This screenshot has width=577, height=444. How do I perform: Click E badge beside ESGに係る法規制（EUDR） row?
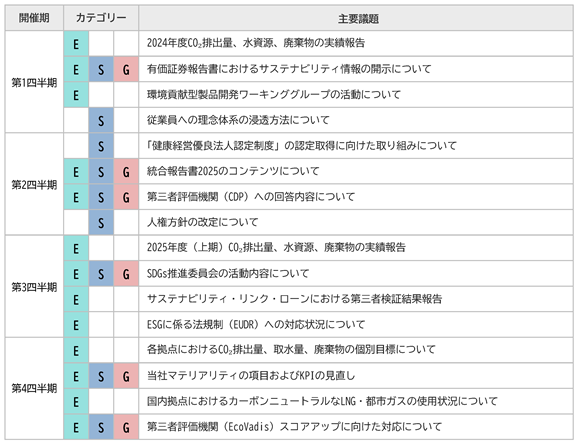[76, 325]
